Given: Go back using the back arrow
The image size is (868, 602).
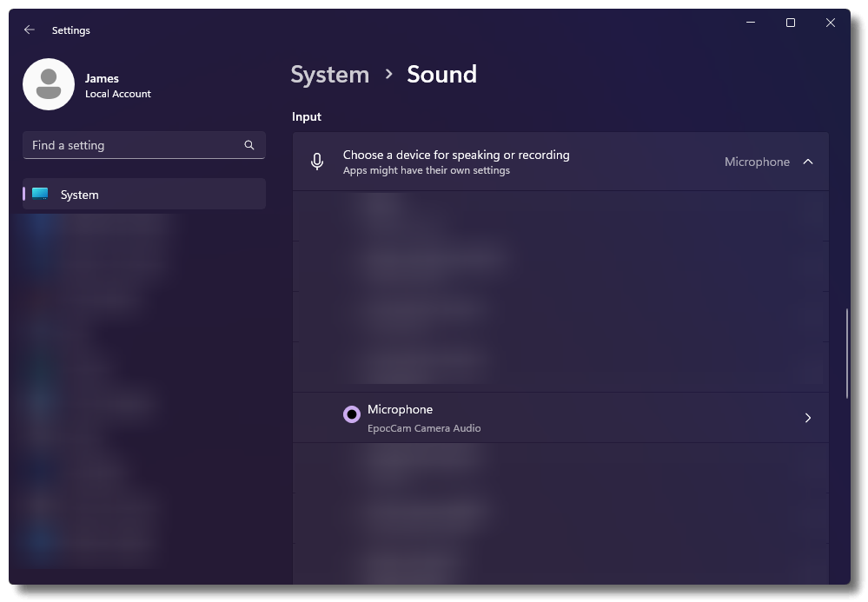Looking at the screenshot, I should click(x=30, y=30).
